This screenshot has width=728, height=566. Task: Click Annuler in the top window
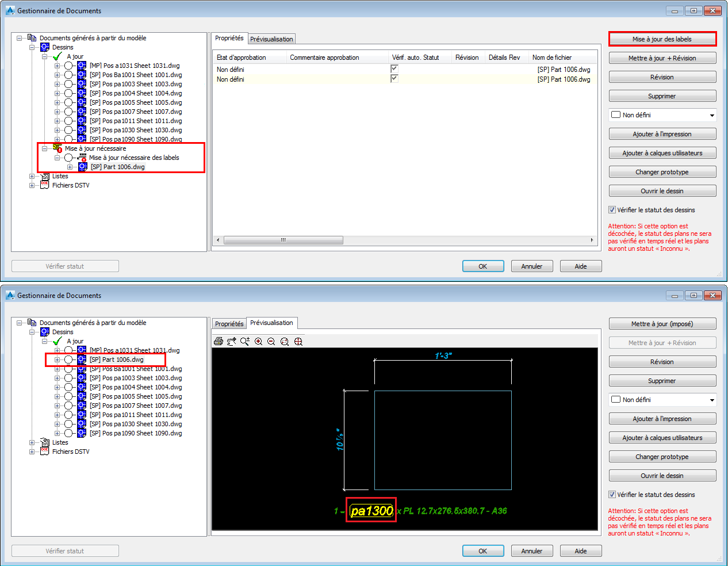click(x=532, y=266)
